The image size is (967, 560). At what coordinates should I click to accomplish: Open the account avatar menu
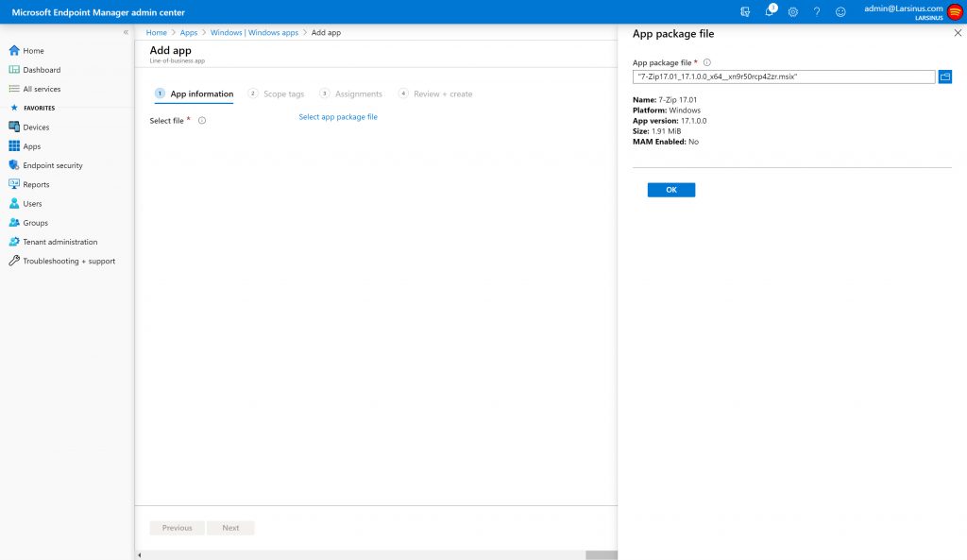click(x=955, y=11)
